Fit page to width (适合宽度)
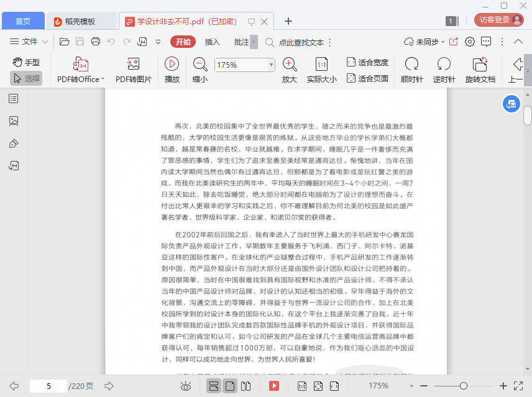Screen dimensions: 532x397 [367, 62]
